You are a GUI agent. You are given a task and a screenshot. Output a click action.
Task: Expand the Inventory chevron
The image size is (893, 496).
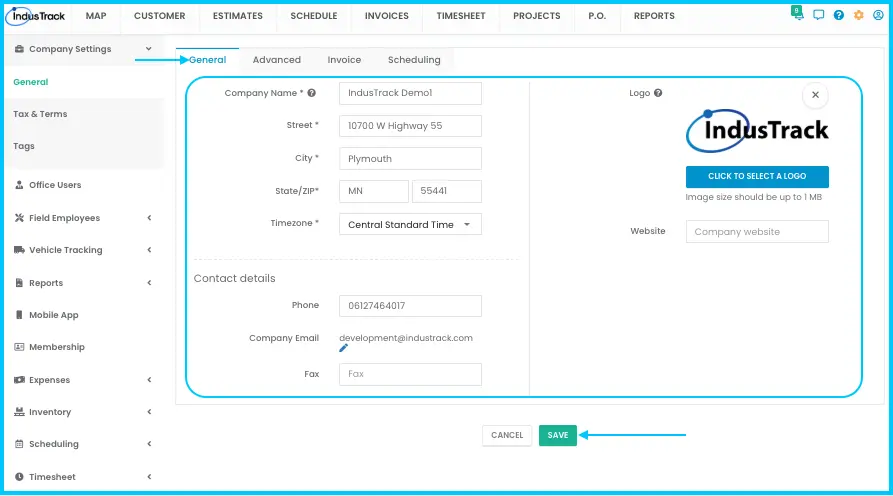click(149, 412)
